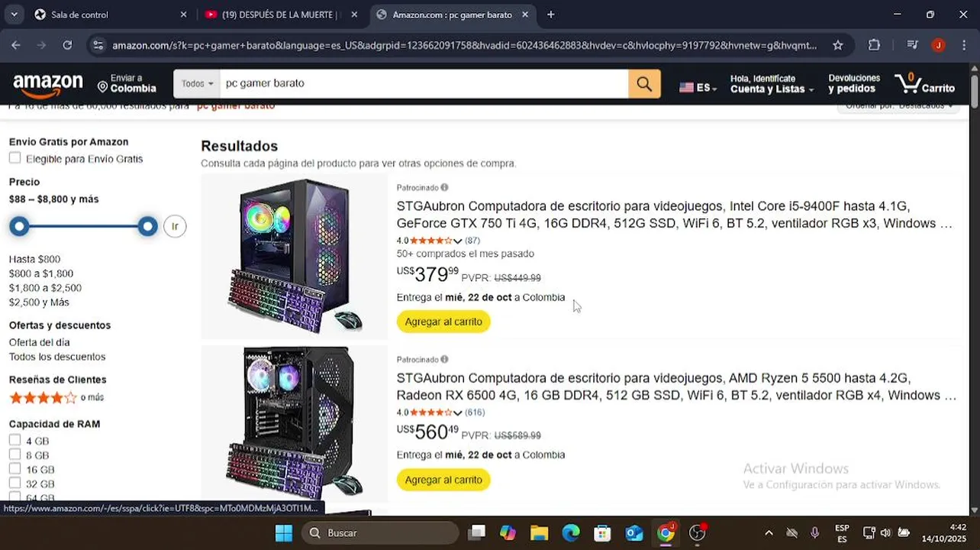Screen dimensions: 980x550
Task: Click the orange Amazon search magnifier button
Action: point(644,83)
